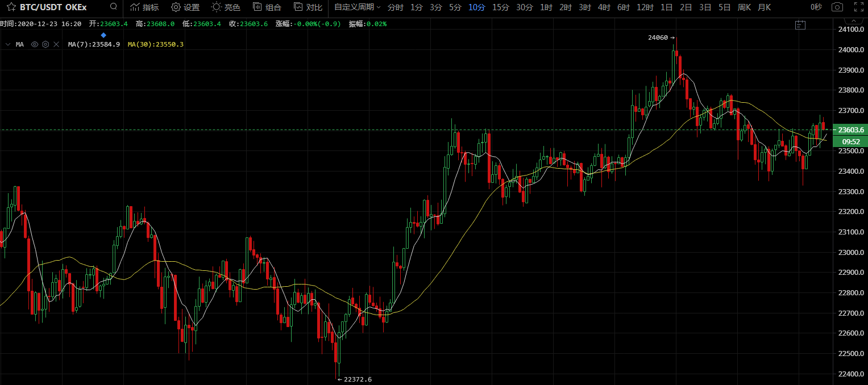The image size is (868, 385).
Task: Click the 22400.0 price axis label
Action: (851, 374)
